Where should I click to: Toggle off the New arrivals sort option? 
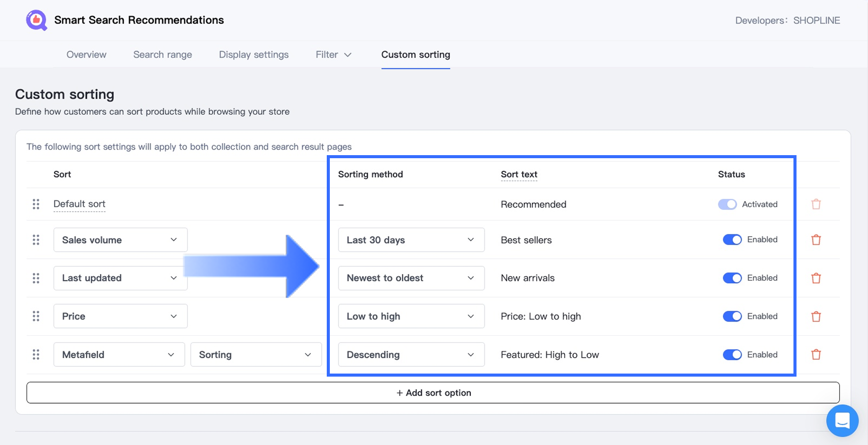732,278
